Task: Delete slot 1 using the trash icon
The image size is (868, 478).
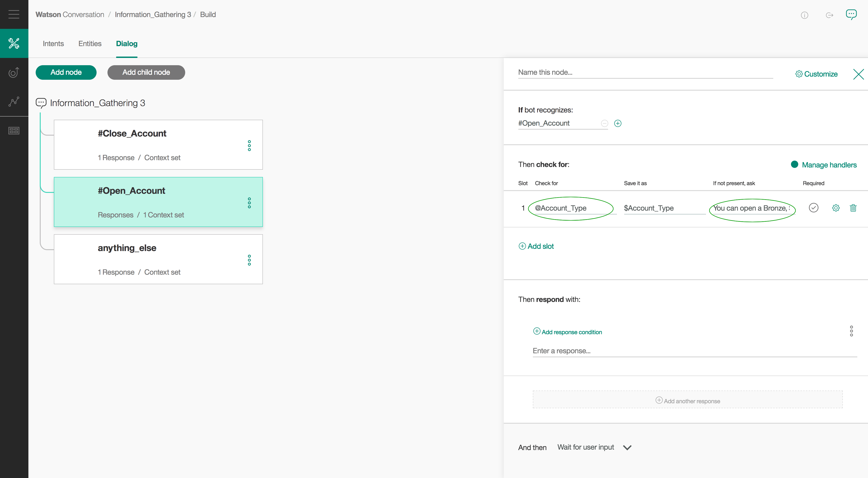Action: (x=853, y=208)
